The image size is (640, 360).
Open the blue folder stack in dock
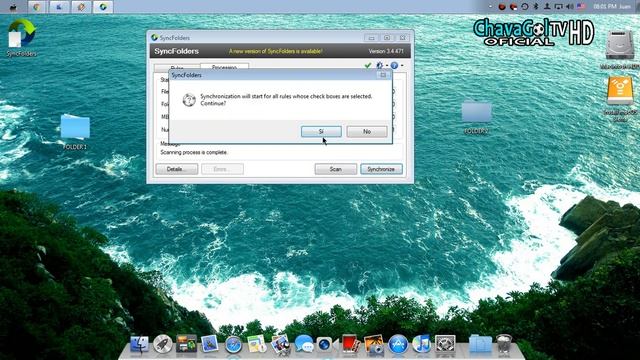[480, 344]
